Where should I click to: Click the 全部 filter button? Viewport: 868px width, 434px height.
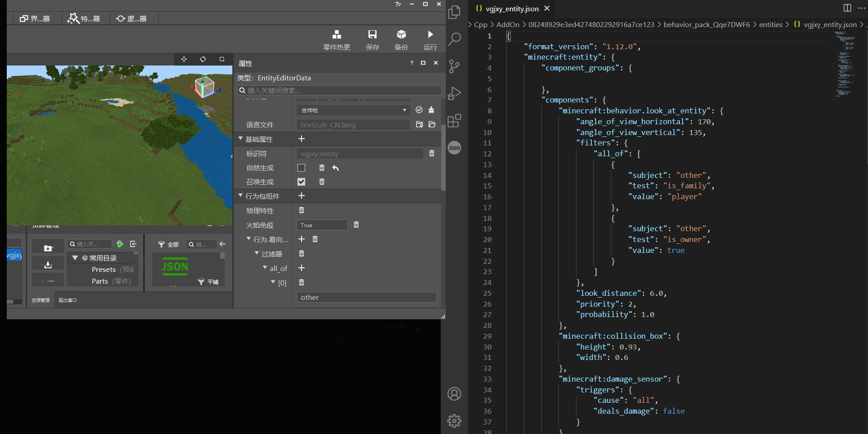point(168,244)
